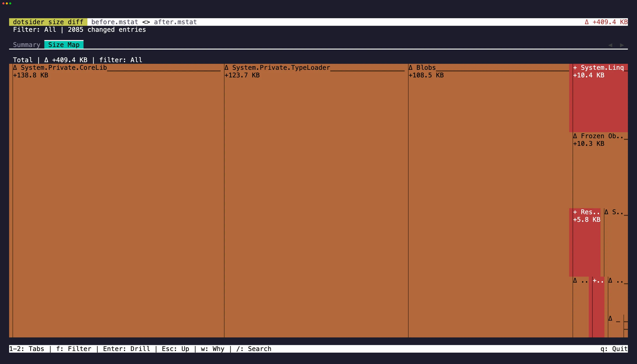Click the red close window button
Screen dimensions: 637x364
coord(3,3)
